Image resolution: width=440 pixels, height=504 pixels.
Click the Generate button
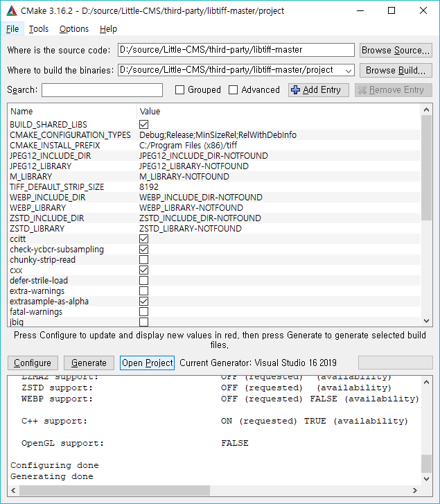click(89, 363)
